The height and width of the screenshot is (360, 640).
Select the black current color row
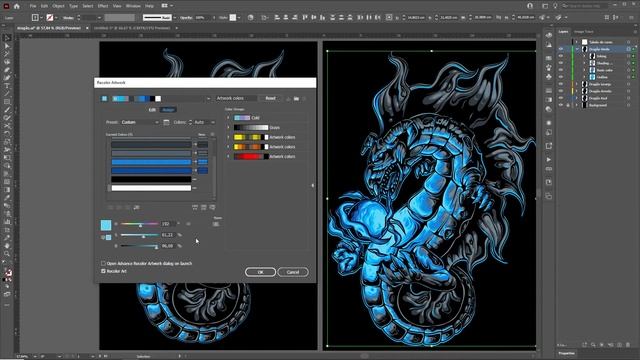point(151,179)
